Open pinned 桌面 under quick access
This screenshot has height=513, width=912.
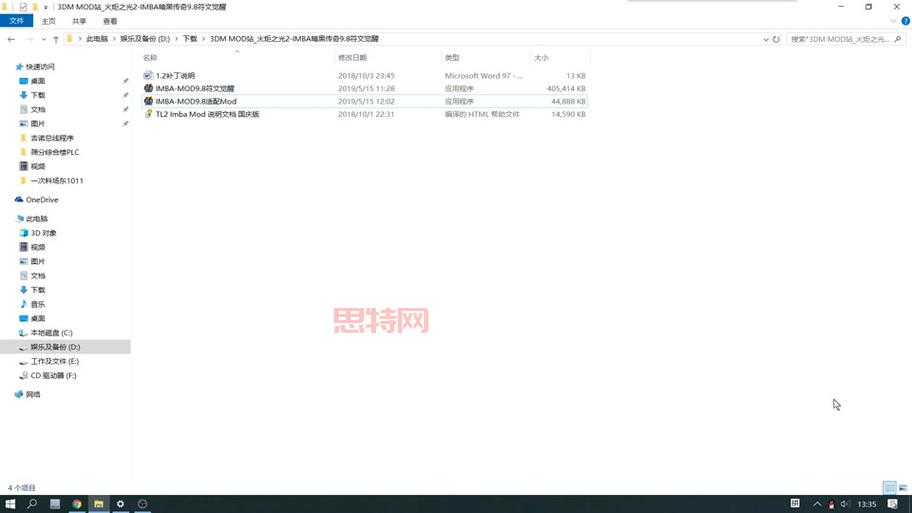[x=38, y=81]
